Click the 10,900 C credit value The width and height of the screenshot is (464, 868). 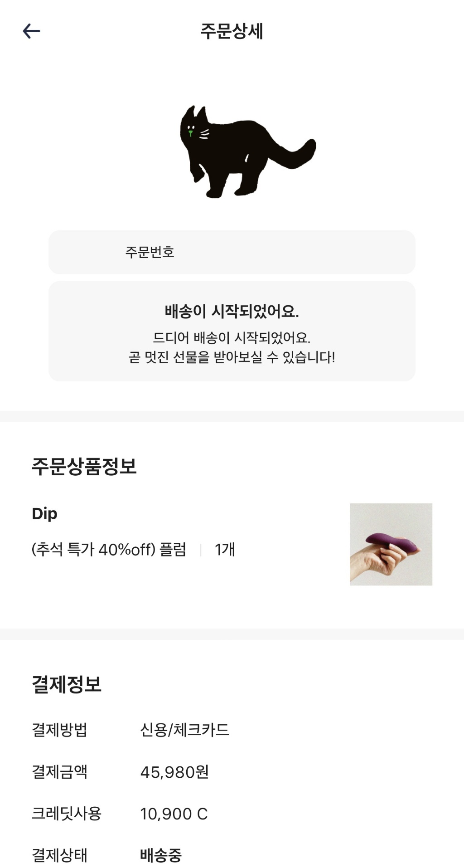174,814
